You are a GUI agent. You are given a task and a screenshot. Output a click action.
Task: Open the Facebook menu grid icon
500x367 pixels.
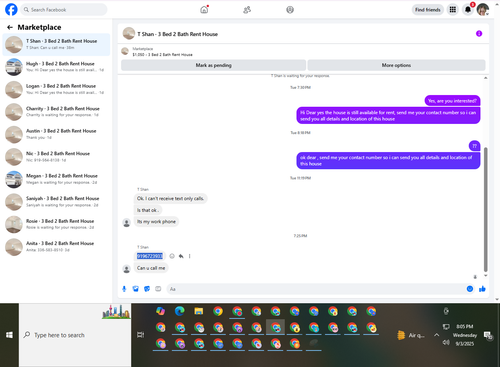coord(453,10)
